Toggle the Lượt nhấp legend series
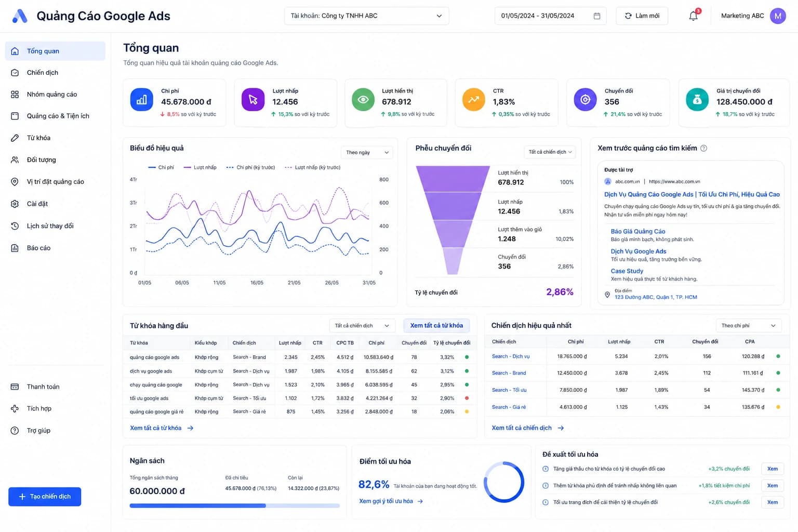This screenshot has width=798, height=532. [x=200, y=167]
